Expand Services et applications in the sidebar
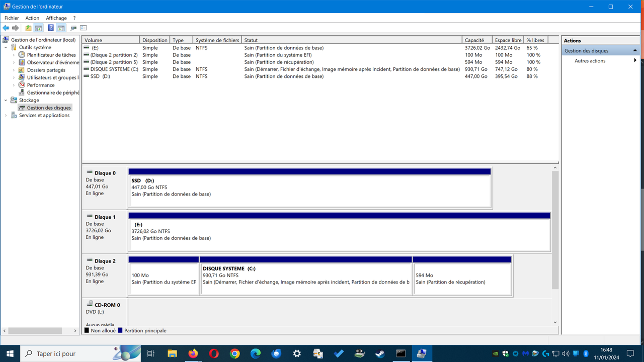The height and width of the screenshot is (362, 644). pyautogui.click(x=6, y=115)
